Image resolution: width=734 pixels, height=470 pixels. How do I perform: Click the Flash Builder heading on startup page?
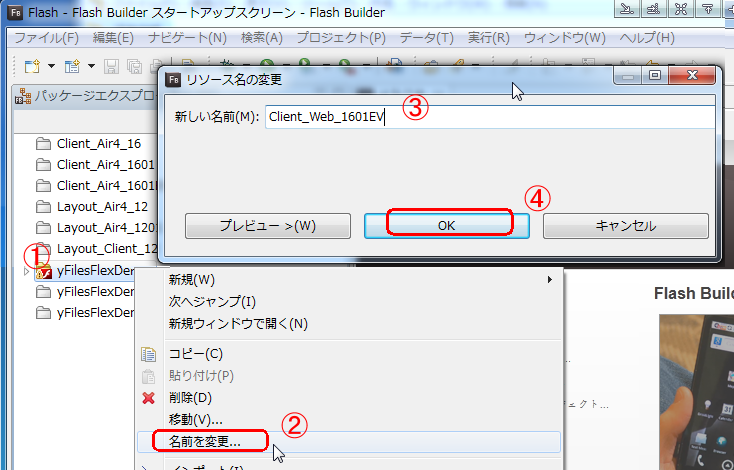pyautogui.click(x=694, y=294)
